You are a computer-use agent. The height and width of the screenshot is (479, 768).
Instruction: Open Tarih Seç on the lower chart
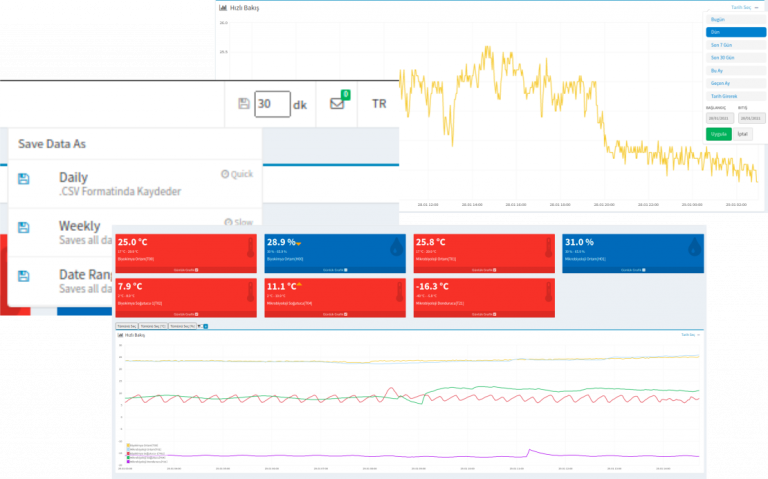click(687, 335)
